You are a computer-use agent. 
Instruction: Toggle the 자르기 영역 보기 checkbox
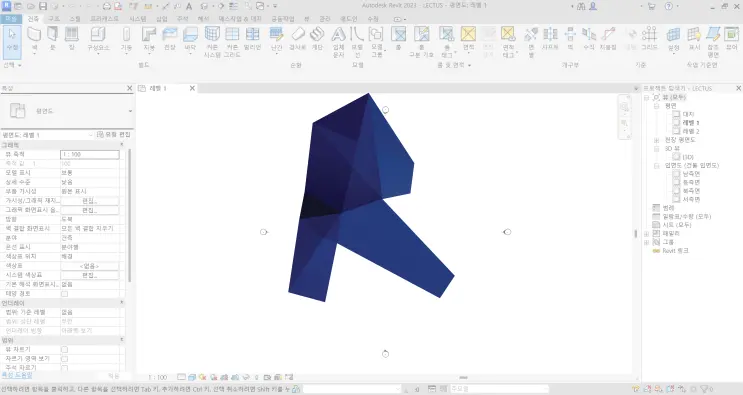click(64, 359)
